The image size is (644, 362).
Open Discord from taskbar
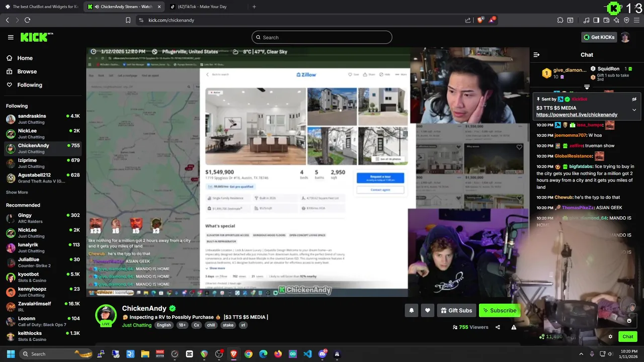323,354
